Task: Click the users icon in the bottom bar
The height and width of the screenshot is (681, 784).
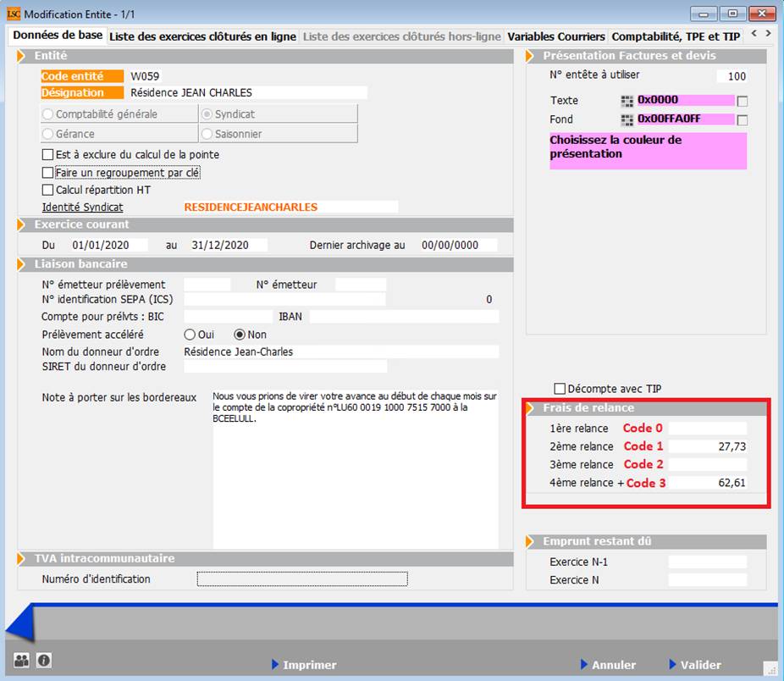Action: point(21,661)
